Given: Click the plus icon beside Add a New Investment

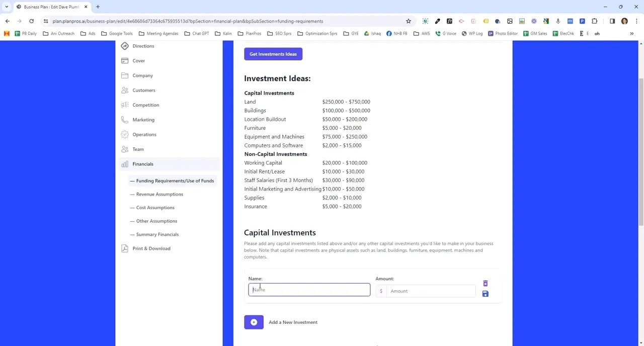Looking at the screenshot, I should 254,322.
